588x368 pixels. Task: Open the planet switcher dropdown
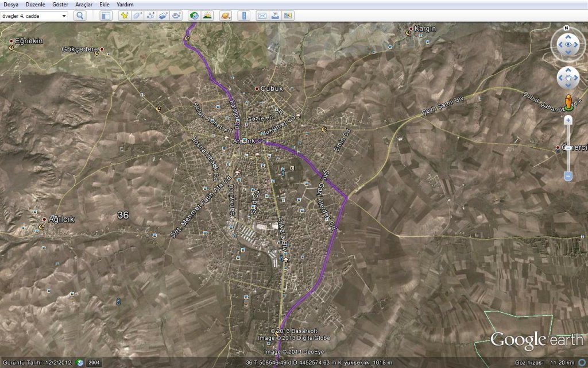[x=225, y=16]
